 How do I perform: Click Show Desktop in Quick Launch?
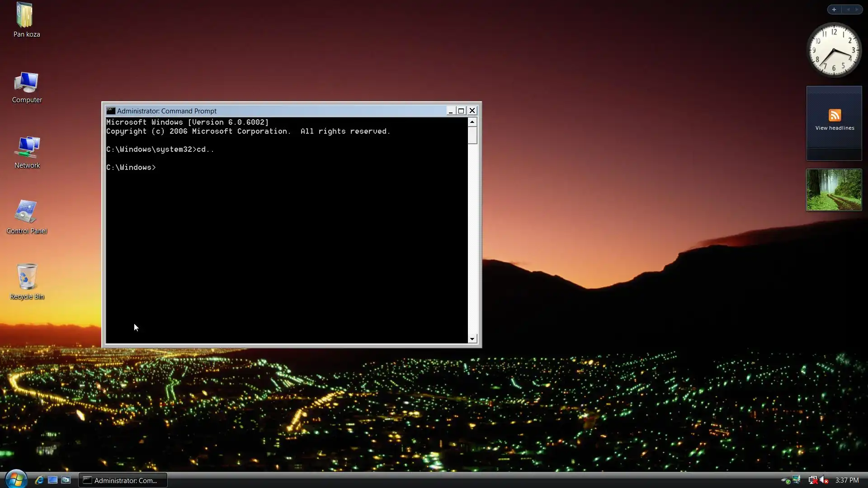point(53,480)
